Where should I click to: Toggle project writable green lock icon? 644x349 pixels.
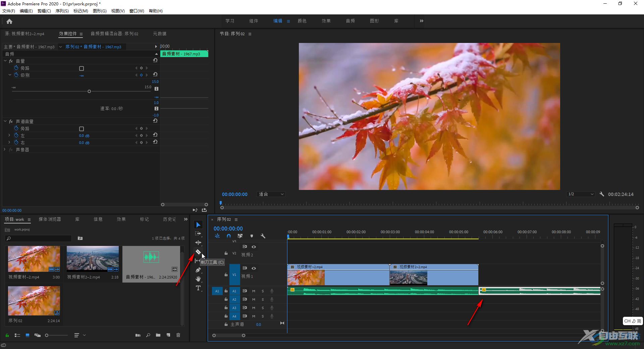[x=7, y=335]
